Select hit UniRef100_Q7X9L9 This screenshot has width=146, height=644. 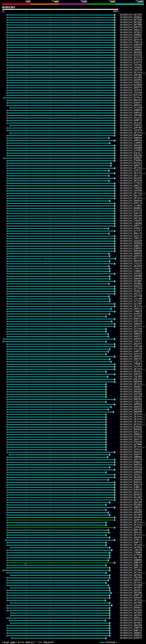click(x=131, y=98)
